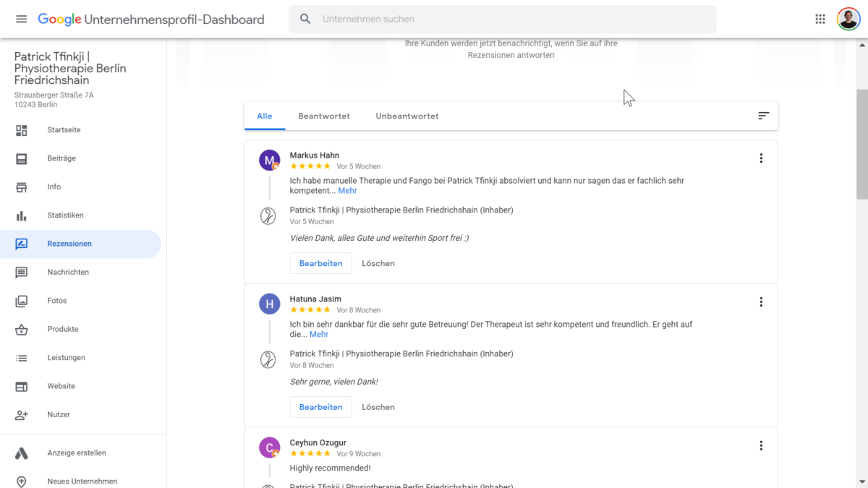Click reply text "Sehr gerne, vielen Dank!"
This screenshot has width=868, height=488.
coord(334,382)
